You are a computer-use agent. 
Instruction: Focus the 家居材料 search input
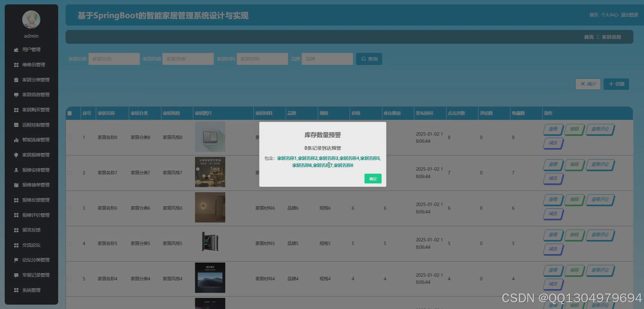[262, 59]
